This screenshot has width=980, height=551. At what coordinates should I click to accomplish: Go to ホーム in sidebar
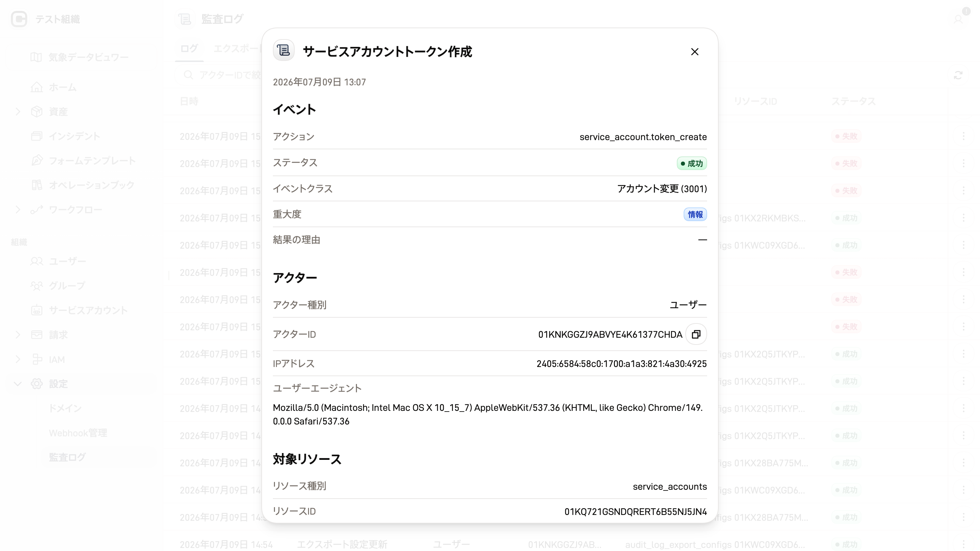[63, 87]
